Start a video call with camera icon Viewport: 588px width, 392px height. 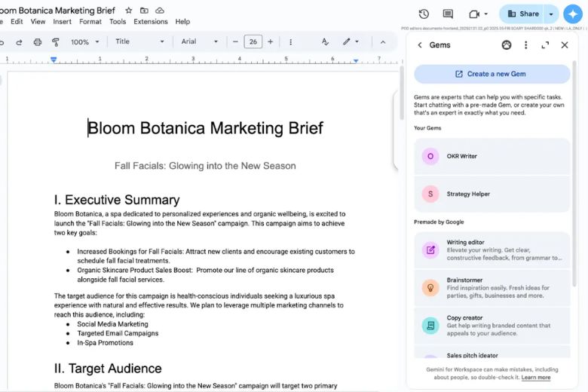click(474, 14)
